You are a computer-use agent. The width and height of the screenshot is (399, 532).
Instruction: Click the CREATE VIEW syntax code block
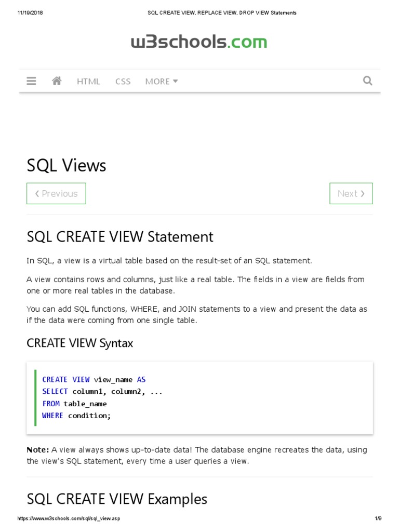(199, 397)
